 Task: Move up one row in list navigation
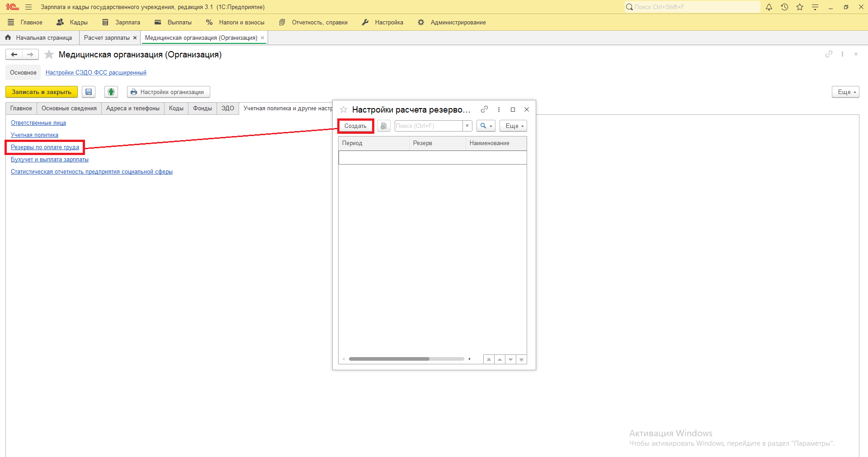[500, 359]
